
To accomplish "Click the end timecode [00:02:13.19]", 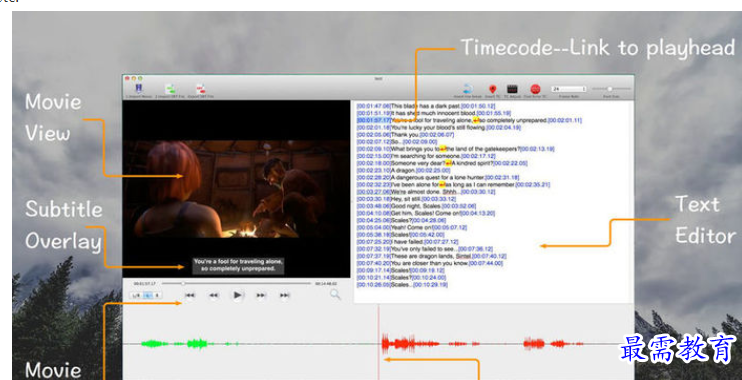I will (538, 149).
